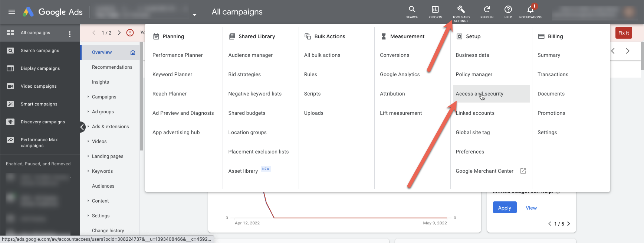
Task: Open Reach Planner
Action: (170, 94)
